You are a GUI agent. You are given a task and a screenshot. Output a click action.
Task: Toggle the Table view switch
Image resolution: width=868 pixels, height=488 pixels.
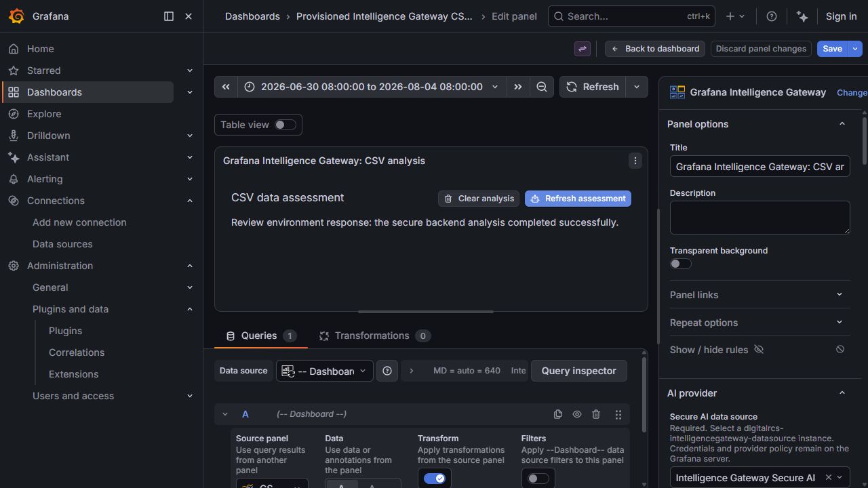[x=285, y=125]
